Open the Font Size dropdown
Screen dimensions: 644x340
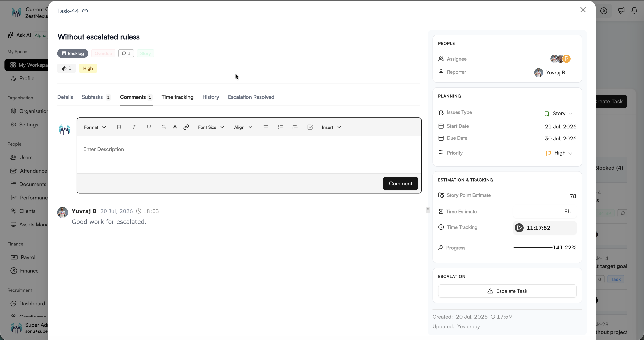coord(211,127)
